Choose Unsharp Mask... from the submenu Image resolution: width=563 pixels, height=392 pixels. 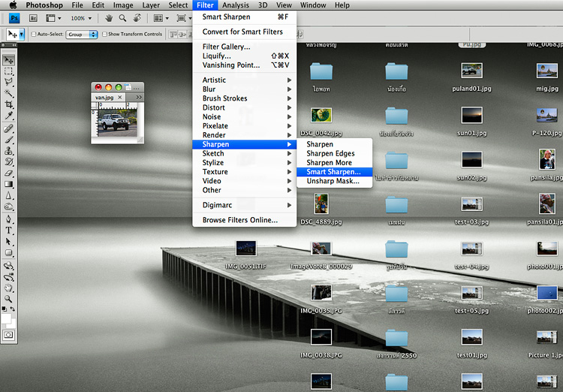point(333,181)
